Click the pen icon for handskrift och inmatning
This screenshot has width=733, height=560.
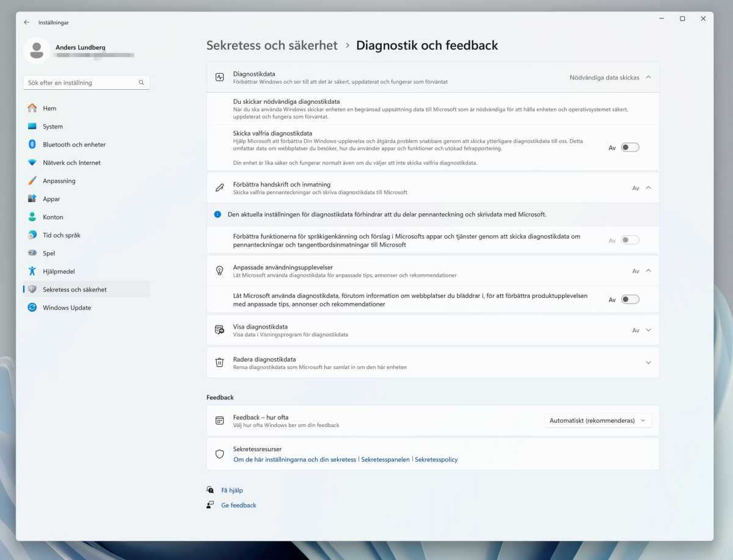(220, 187)
